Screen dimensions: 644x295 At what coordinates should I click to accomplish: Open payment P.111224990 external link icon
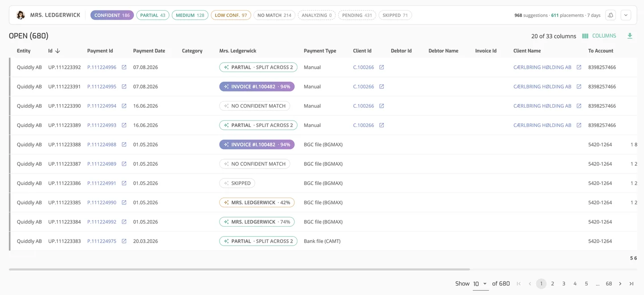124,202
